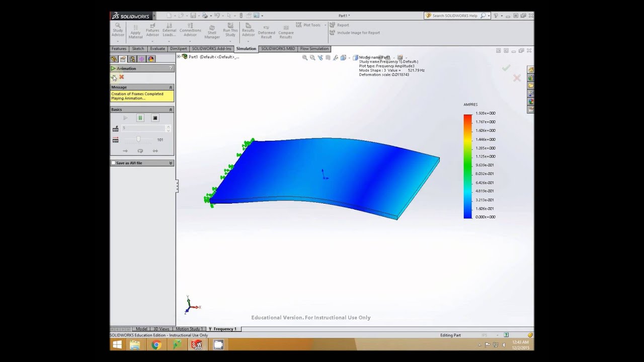This screenshot has width=644, height=362.
Task: Accept the Animation panel with green checkmark
Action: coord(114,77)
